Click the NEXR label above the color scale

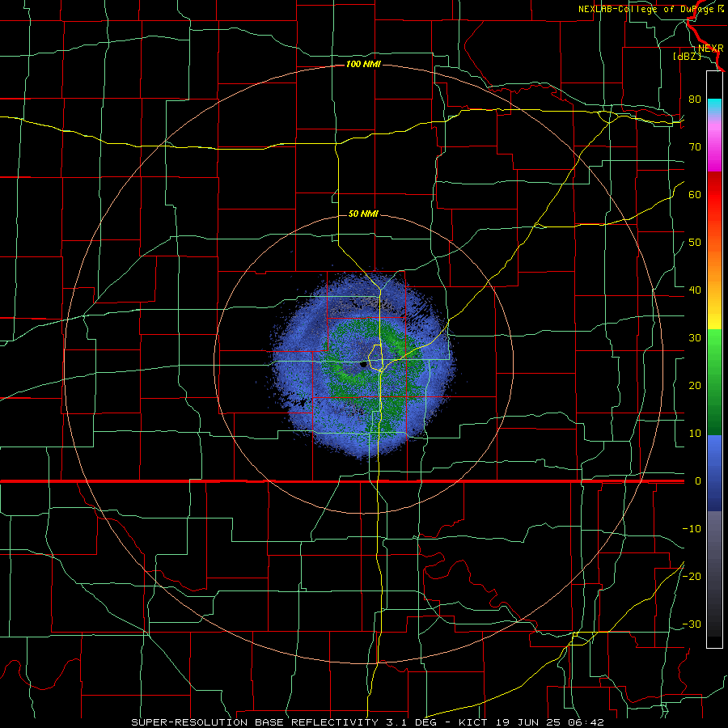coord(710,49)
